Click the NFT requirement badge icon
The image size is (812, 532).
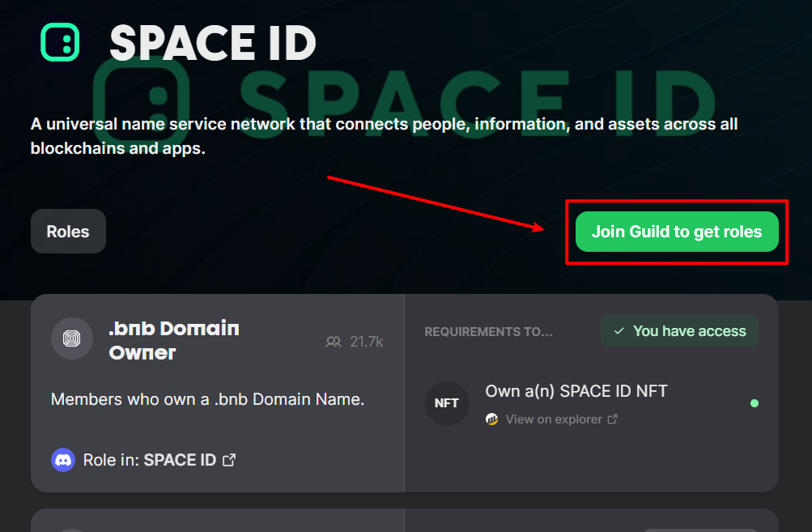pos(447,403)
